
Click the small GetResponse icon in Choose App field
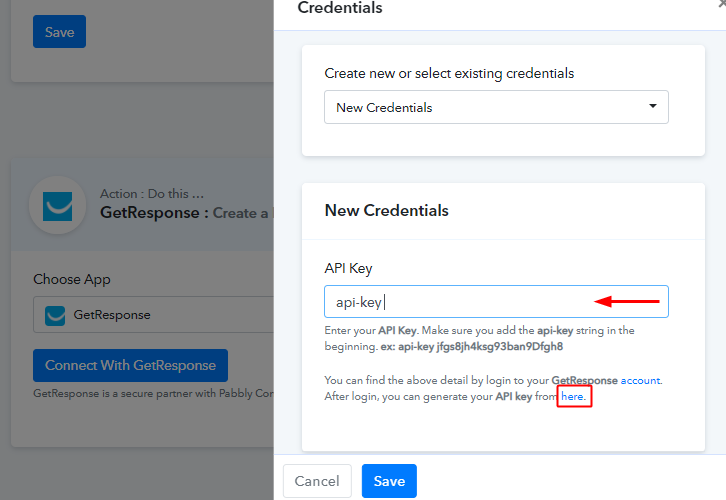[55, 315]
